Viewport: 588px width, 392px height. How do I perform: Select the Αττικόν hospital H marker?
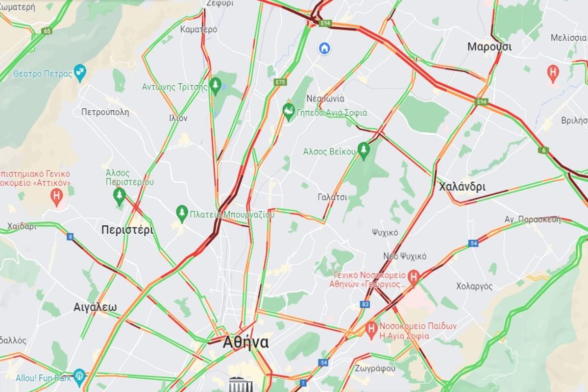click(57, 197)
